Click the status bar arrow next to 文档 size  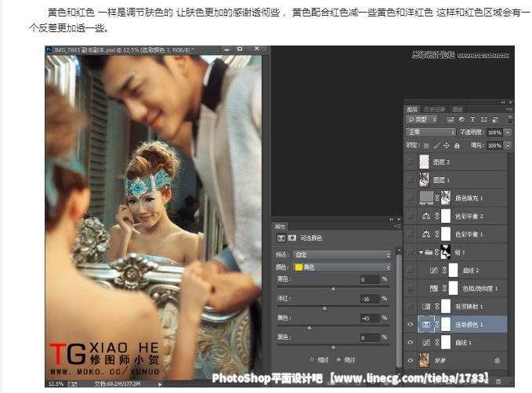(x=160, y=384)
